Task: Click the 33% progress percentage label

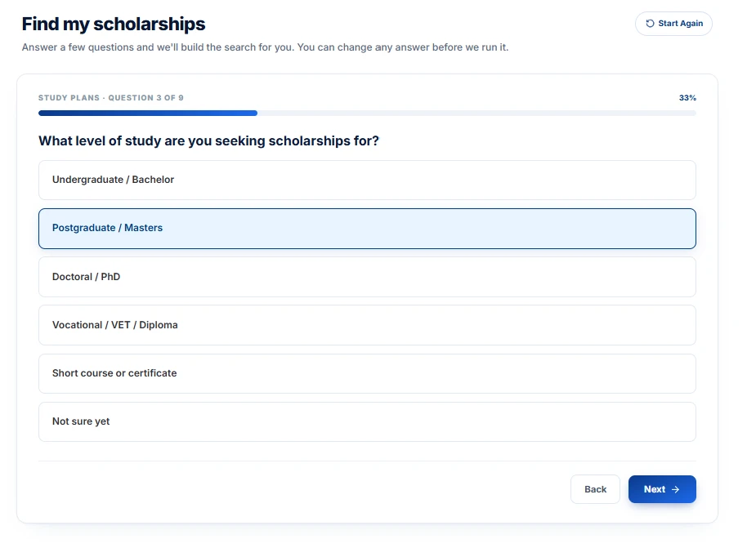Action: (x=687, y=98)
